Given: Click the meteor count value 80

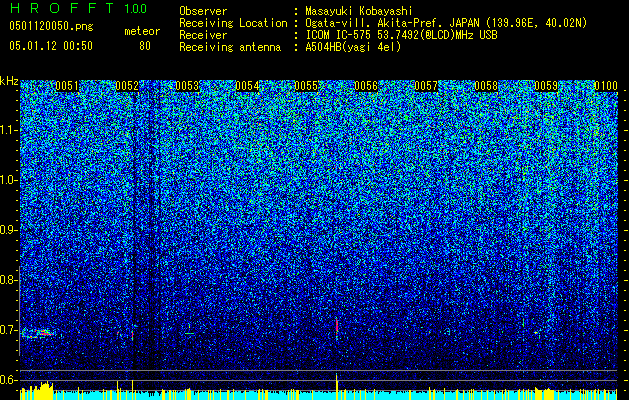Looking at the screenshot, I should click(145, 46).
